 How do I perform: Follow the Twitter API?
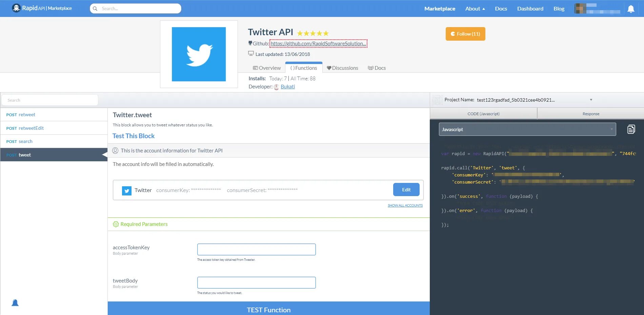(465, 34)
